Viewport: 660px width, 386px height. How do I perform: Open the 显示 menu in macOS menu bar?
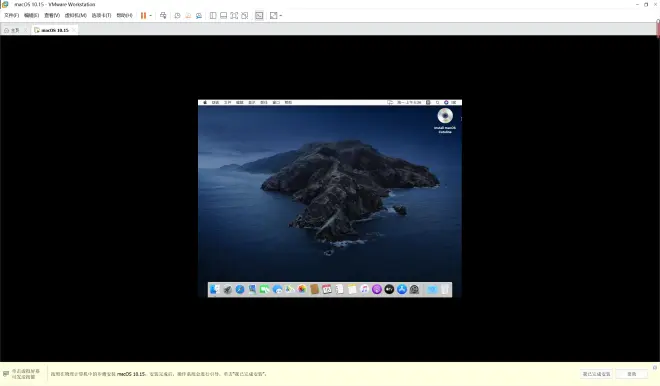252,103
